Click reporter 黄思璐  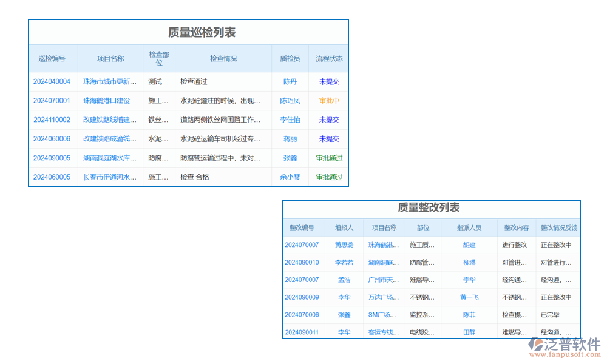(344, 245)
